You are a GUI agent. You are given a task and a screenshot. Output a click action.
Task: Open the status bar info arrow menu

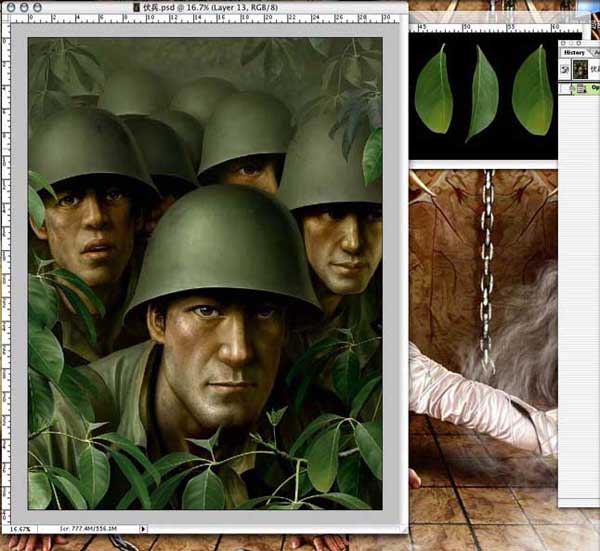(x=143, y=529)
